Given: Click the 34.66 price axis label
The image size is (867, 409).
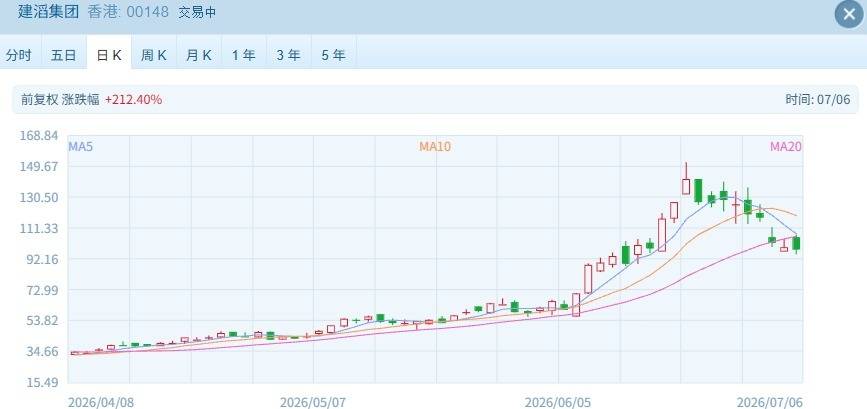Looking at the screenshot, I should pos(43,352).
